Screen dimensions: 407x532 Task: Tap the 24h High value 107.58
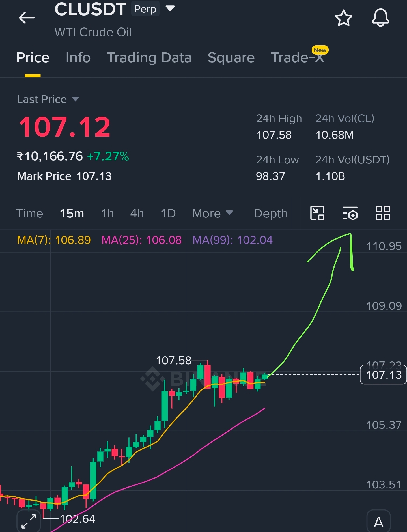click(274, 135)
